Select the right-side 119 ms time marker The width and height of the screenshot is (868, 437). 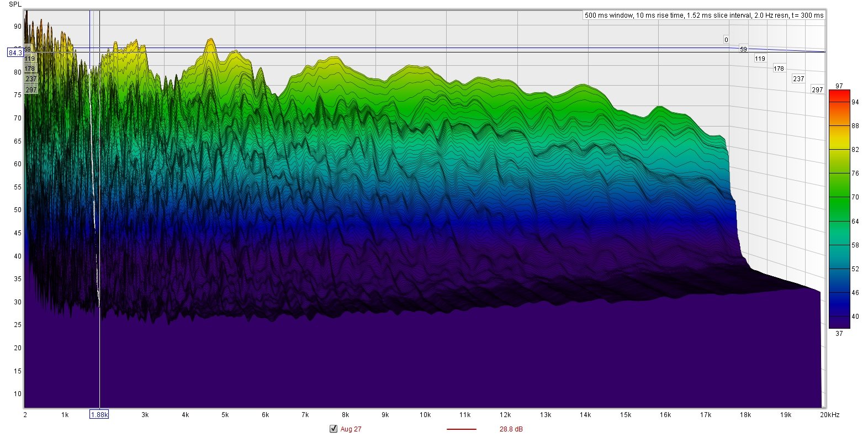[x=760, y=59]
